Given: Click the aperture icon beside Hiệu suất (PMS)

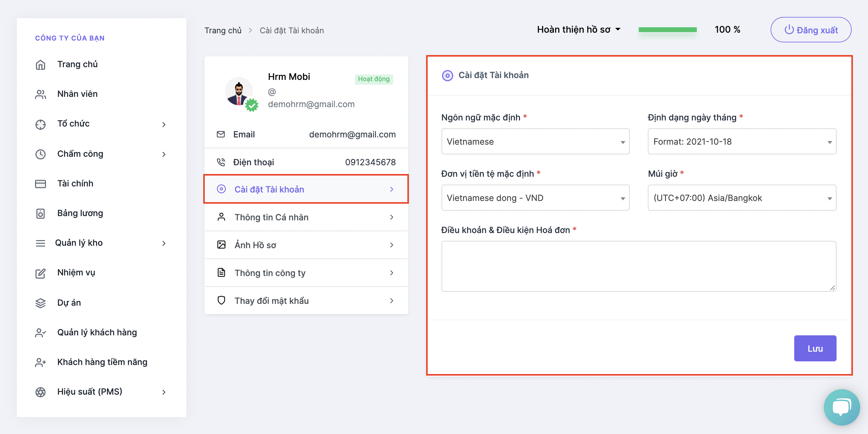Looking at the screenshot, I should (41, 392).
